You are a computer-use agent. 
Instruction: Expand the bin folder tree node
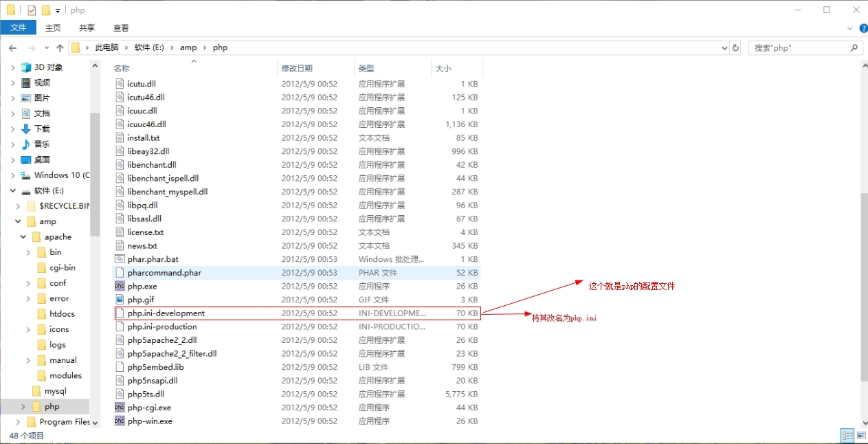point(28,252)
